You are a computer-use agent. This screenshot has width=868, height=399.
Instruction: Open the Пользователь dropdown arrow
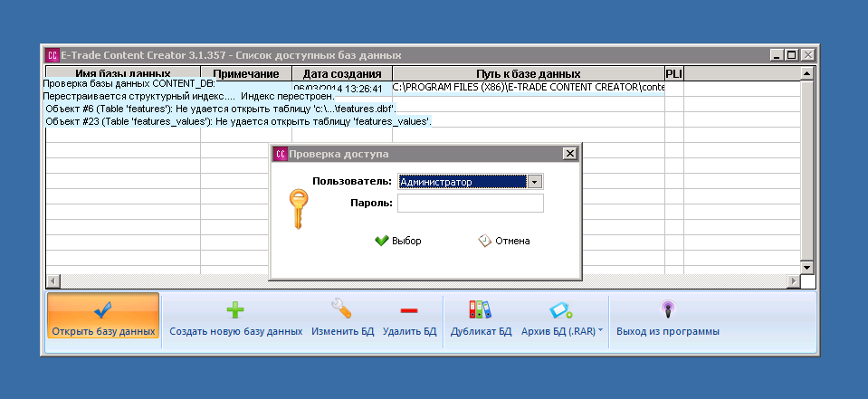pyautogui.click(x=535, y=182)
